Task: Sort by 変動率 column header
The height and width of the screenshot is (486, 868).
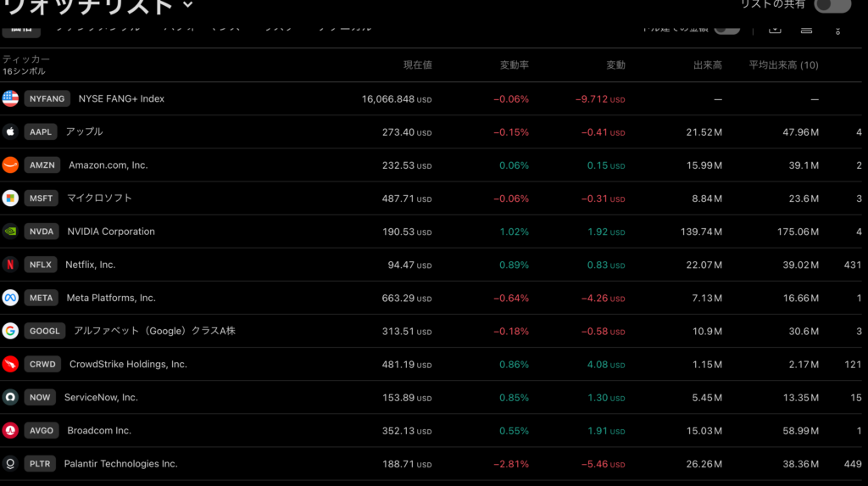Action: pos(514,65)
